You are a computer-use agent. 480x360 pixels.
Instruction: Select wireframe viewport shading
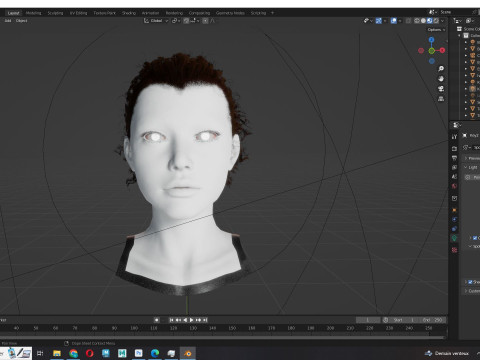(417, 21)
